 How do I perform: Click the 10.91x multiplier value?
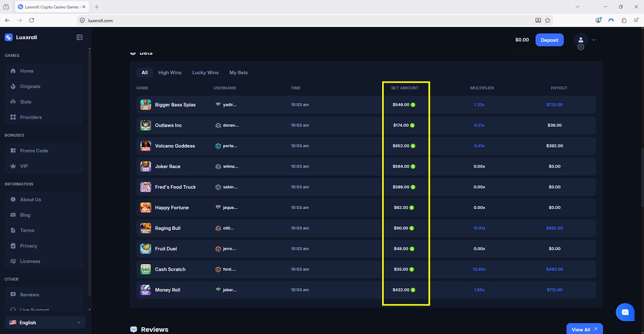(x=479, y=228)
